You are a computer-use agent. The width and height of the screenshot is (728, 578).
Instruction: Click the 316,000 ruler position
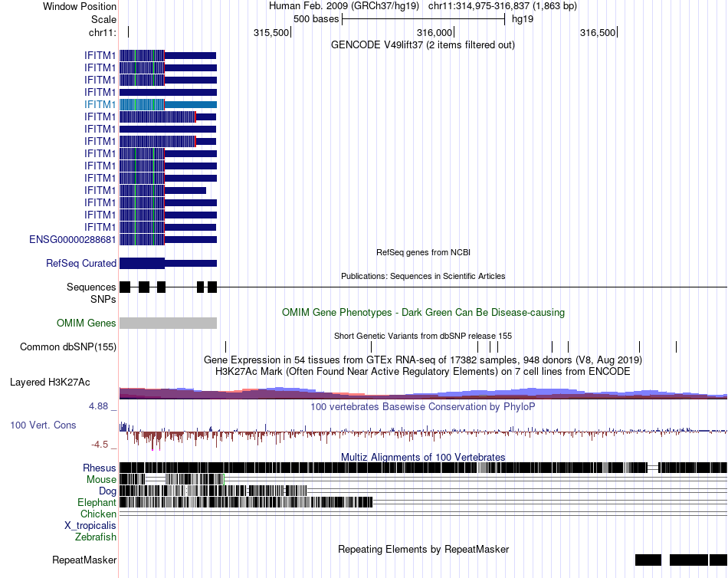pyautogui.click(x=435, y=32)
